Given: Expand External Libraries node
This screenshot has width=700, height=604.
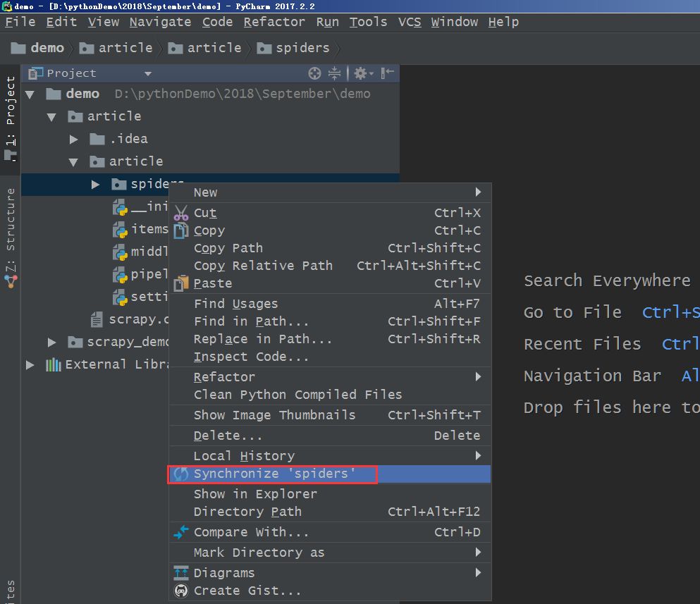Looking at the screenshot, I should [30, 364].
